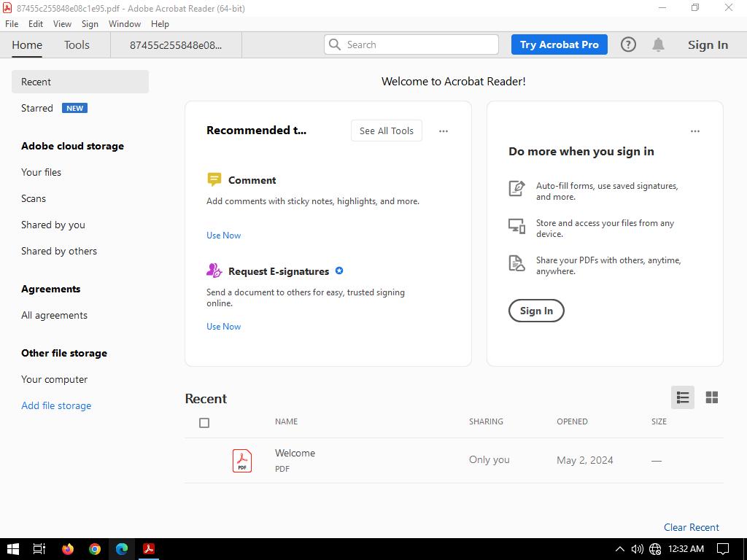Click the Comment tool sticky note icon
This screenshot has width=747, height=560.
click(214, 179)
